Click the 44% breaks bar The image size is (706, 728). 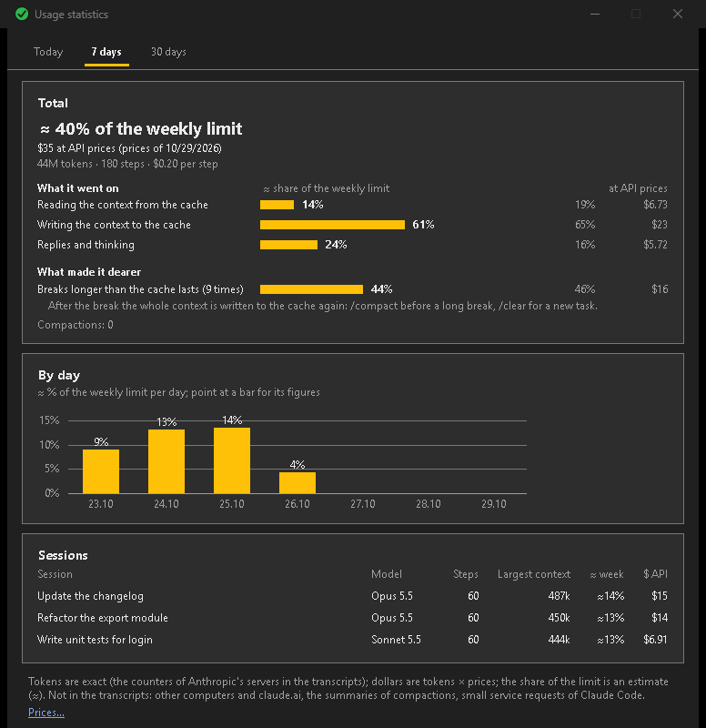pyautogui.click(x=311, y=289)
